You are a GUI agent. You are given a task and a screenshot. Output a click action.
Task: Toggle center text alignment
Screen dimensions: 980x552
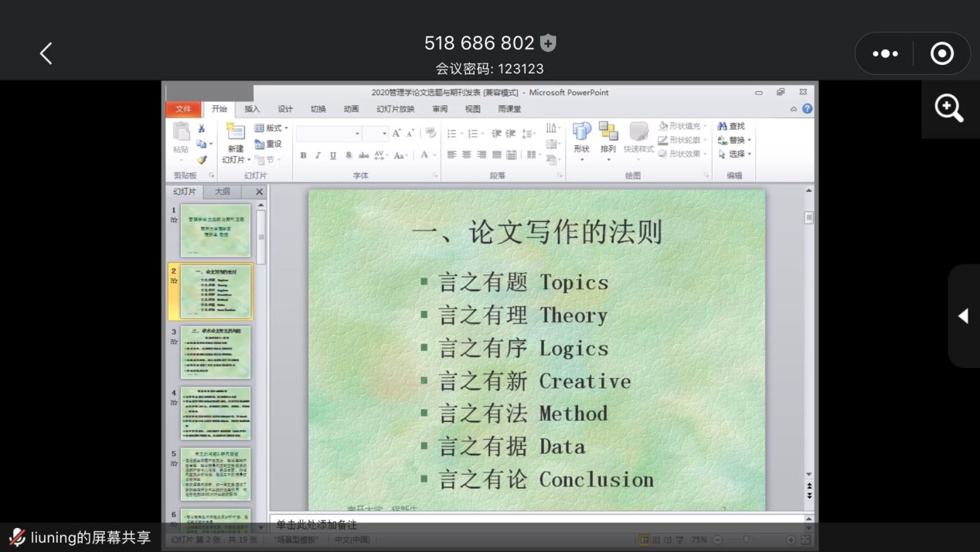coord(467,155)
